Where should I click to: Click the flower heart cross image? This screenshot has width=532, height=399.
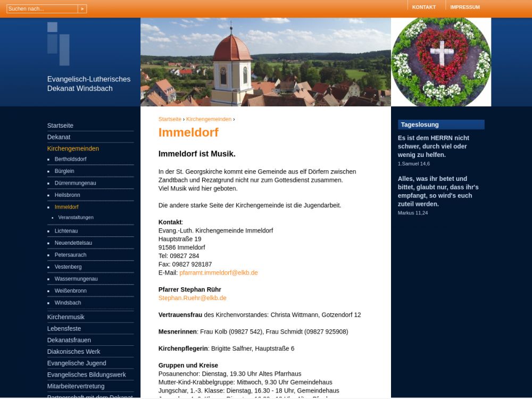tap(441, 62)
